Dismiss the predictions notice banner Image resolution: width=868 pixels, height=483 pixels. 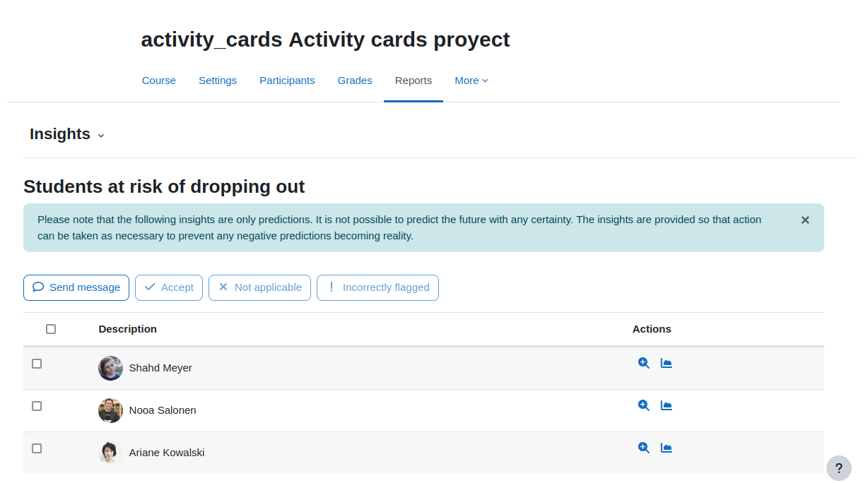click(x=805, y=220)
